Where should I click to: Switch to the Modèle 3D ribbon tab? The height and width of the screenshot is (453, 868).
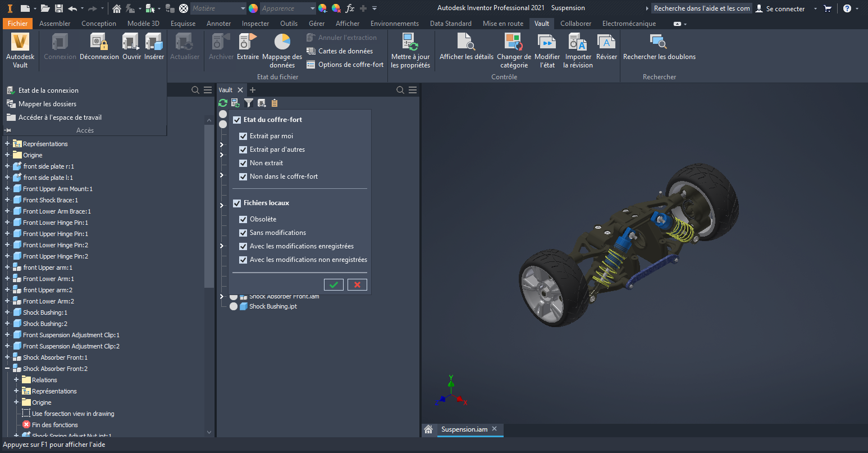coord(143,24)
